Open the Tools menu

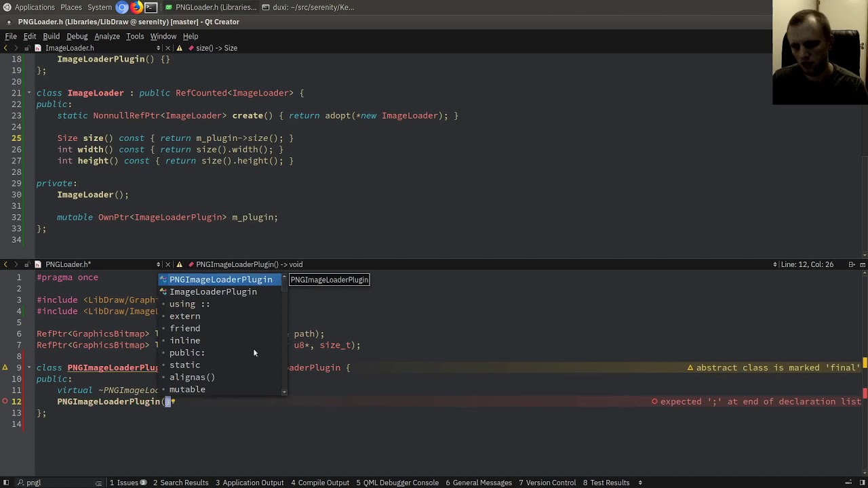(x=135, y=37)
